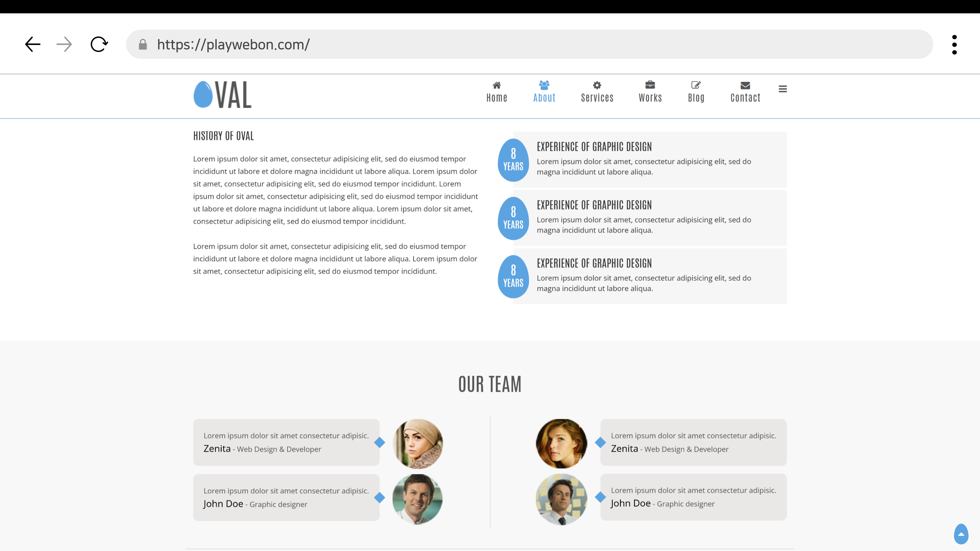Open the Blog nav item
Screen dimensions: 980x551
[x=696, y=92]
